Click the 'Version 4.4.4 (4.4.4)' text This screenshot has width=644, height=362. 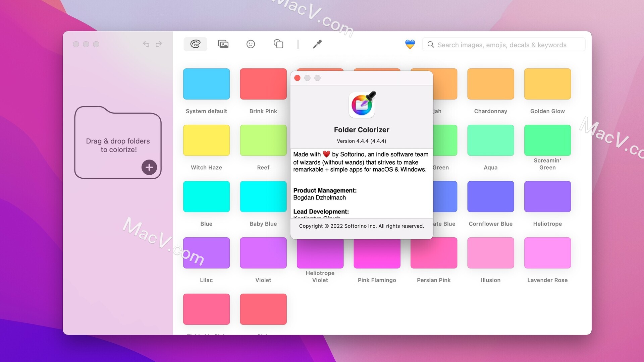pos(362,141)
